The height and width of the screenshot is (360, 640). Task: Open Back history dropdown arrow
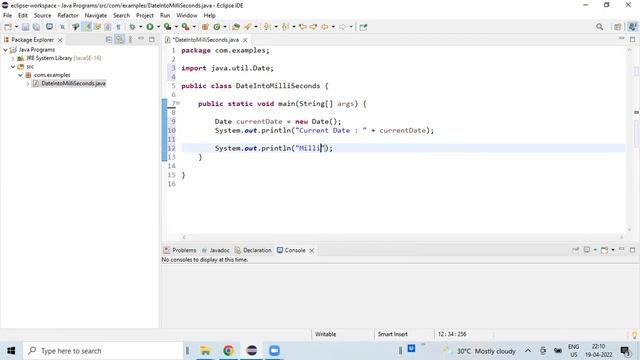333,27
